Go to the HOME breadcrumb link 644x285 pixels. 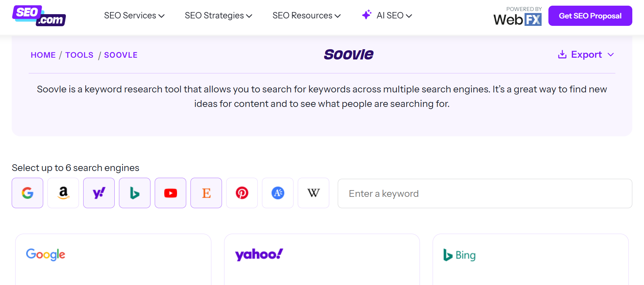(x=43, y=55)
